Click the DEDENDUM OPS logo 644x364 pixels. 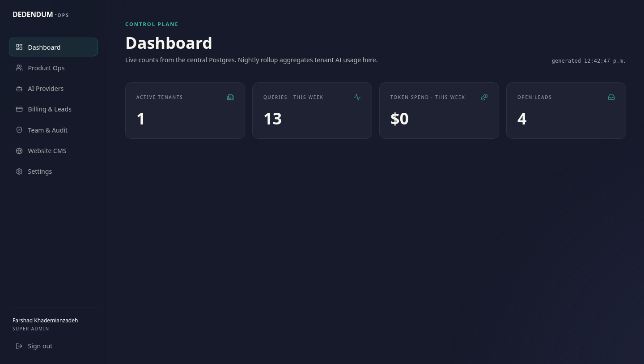click(41, 15)
